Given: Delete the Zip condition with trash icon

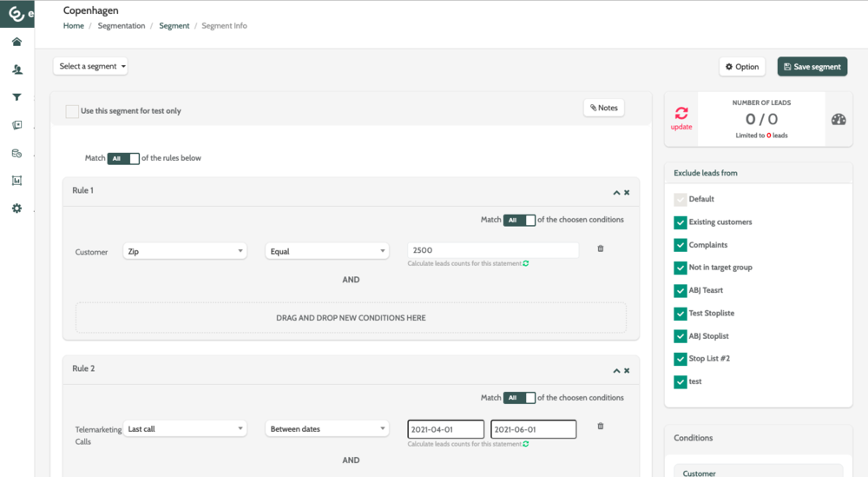Looking at the screenshot, I should (x=601, y=249).
